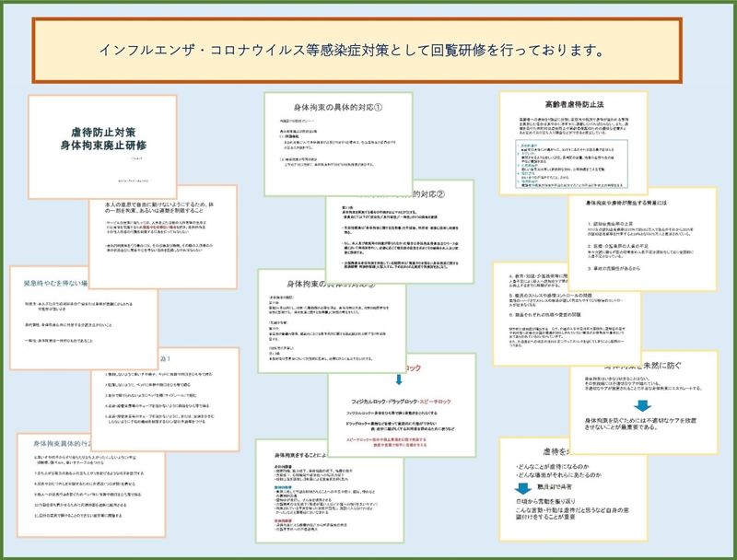Screen dimensions: 737x560
Task: Open the 虐待防止対策 身体拘束廃止研修 title slide
Action: coord(102,146)
